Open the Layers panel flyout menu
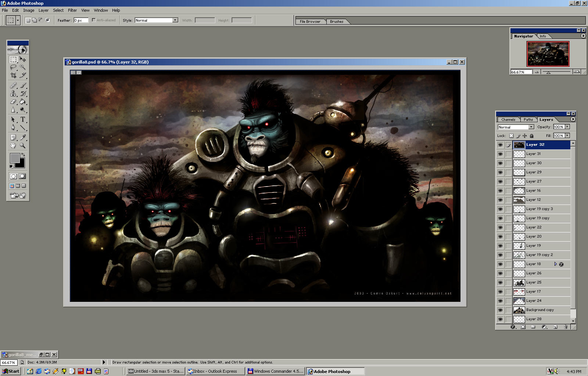588x376 pixels. pyautogui.click(x=573, y=119)
